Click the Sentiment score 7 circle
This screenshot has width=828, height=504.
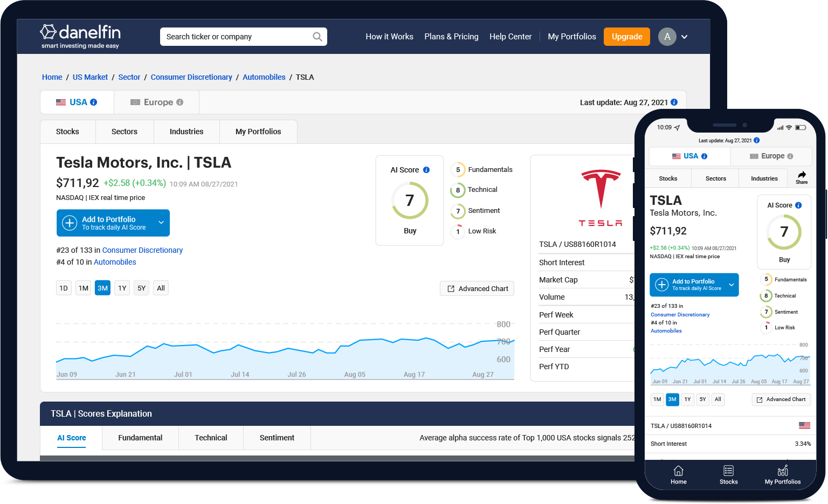coord(458,211)
